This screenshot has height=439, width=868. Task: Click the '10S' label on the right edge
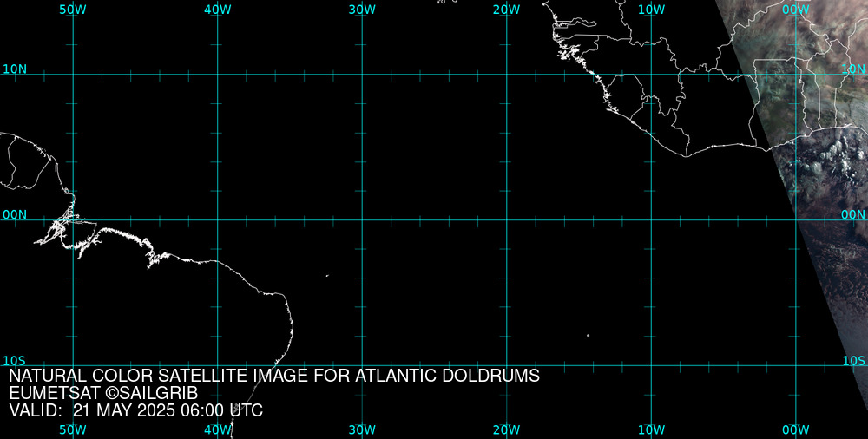(853, 361)
